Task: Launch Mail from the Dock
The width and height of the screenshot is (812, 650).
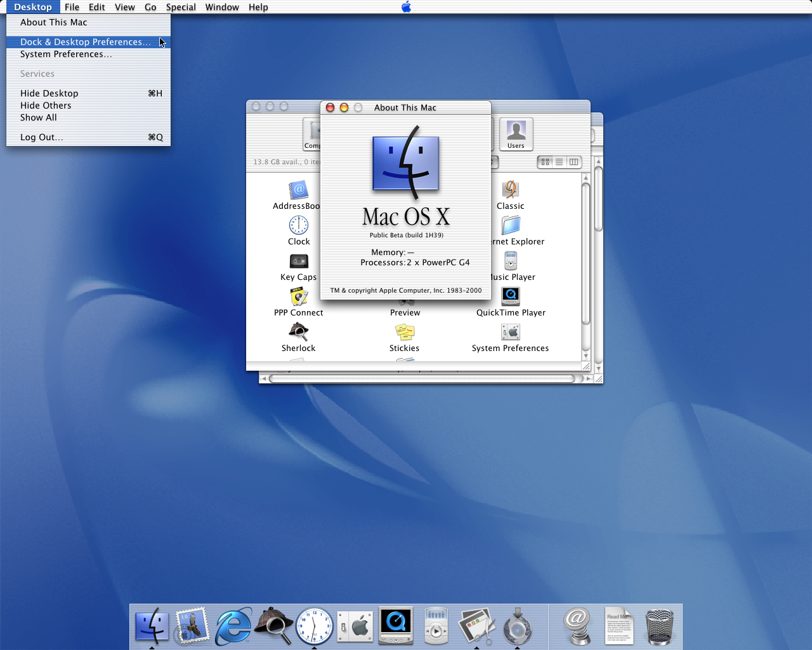Action: click(x=192, y=626)
